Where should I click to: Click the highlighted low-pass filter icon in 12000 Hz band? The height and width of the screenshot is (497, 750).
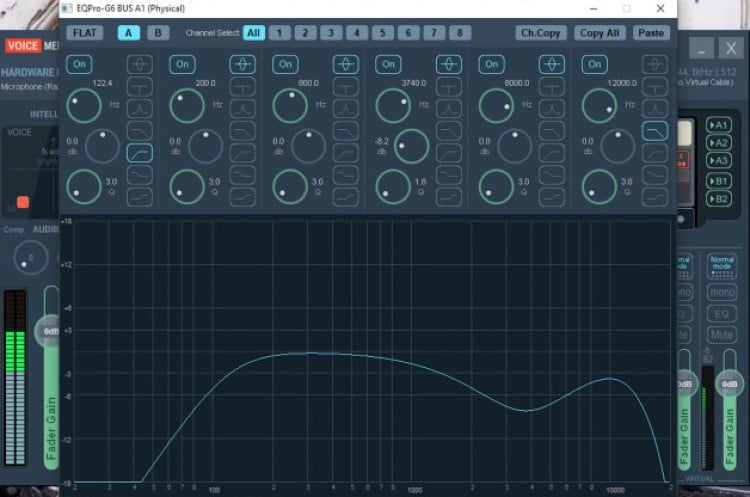pyautogui.click(x=655, y=130)
